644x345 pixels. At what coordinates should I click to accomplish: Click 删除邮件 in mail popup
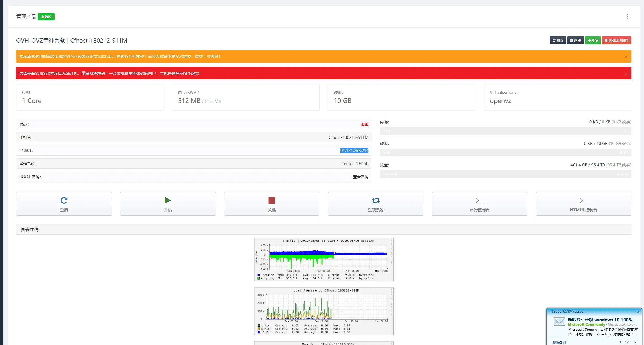[560, 342]
